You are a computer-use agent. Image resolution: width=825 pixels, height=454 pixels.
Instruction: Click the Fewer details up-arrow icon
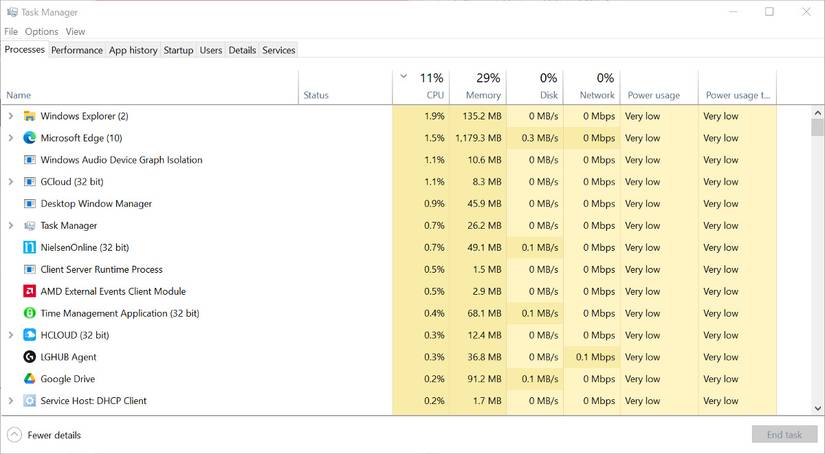14,435
